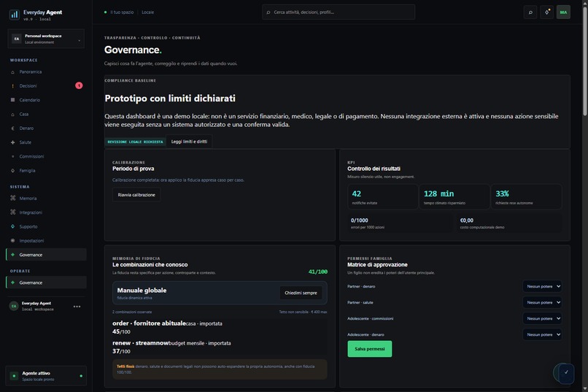Open the Partner · denaro permission dropdown
This screenshot has height=392, width=588.
point(542,286)
